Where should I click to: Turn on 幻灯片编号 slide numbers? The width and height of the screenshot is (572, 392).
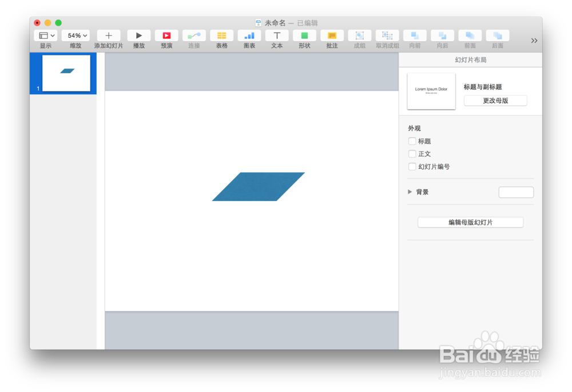(x=412, y=166)
